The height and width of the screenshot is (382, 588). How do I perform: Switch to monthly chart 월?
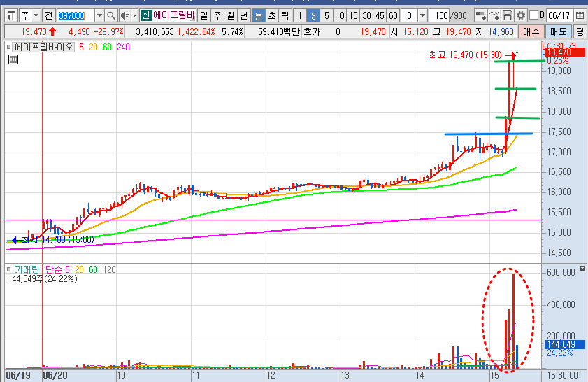point(231,16)
